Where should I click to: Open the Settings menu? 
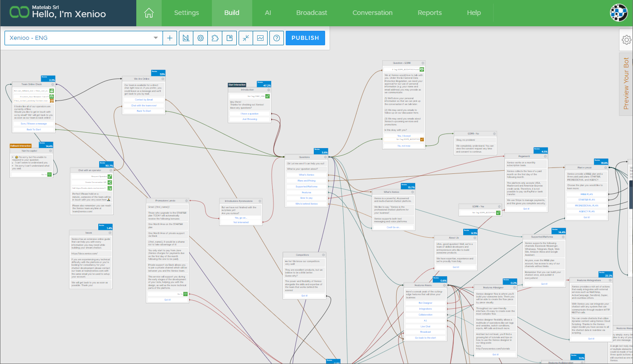[187, 13]
